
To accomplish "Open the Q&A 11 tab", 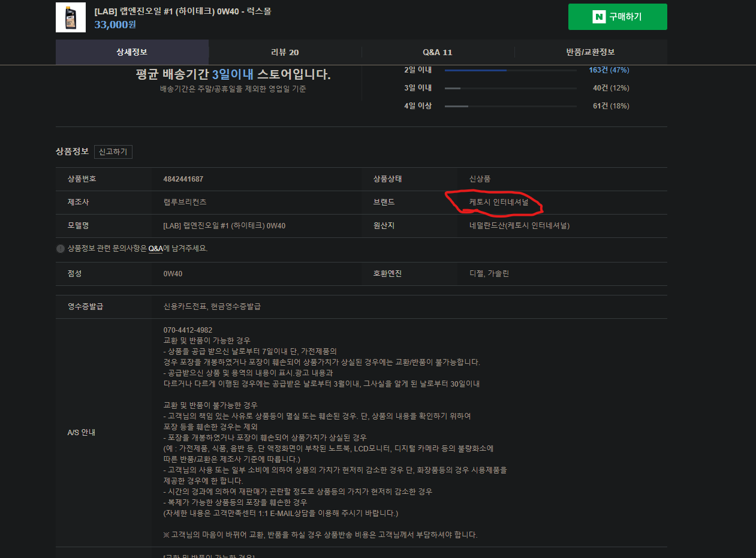I will (438, 52).
